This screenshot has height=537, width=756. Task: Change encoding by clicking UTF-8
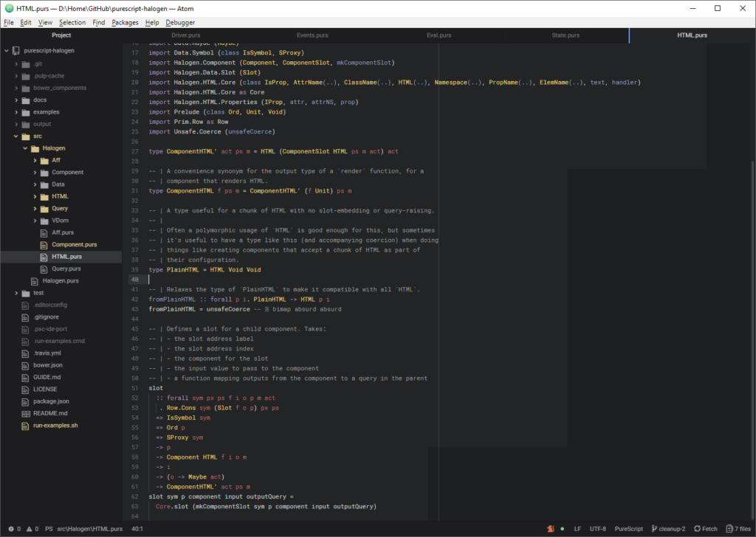[598, 528]
